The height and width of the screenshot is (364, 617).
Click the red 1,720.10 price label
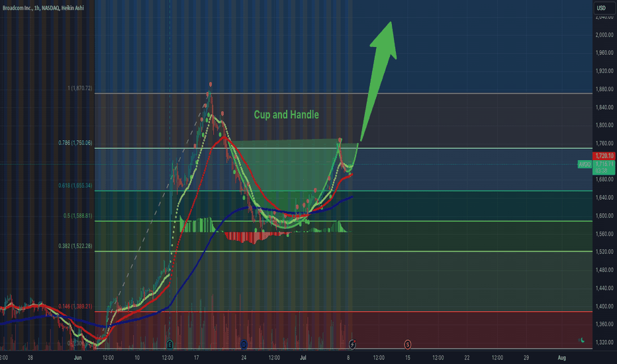(604, 156)
